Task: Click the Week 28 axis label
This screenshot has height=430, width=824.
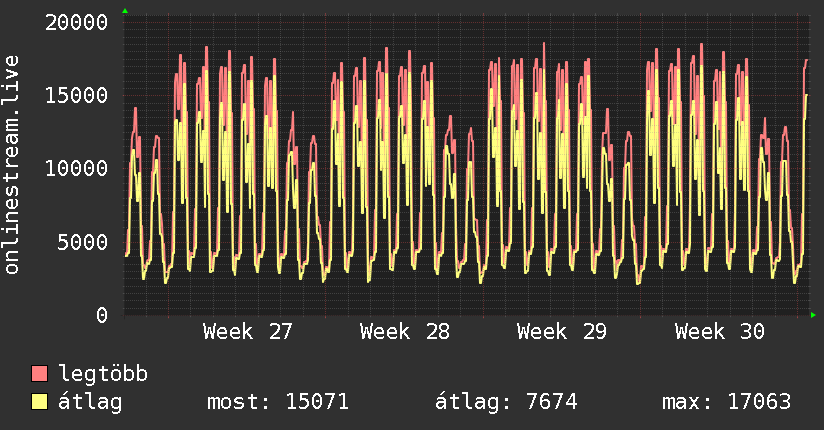Action: click(405, 332)
